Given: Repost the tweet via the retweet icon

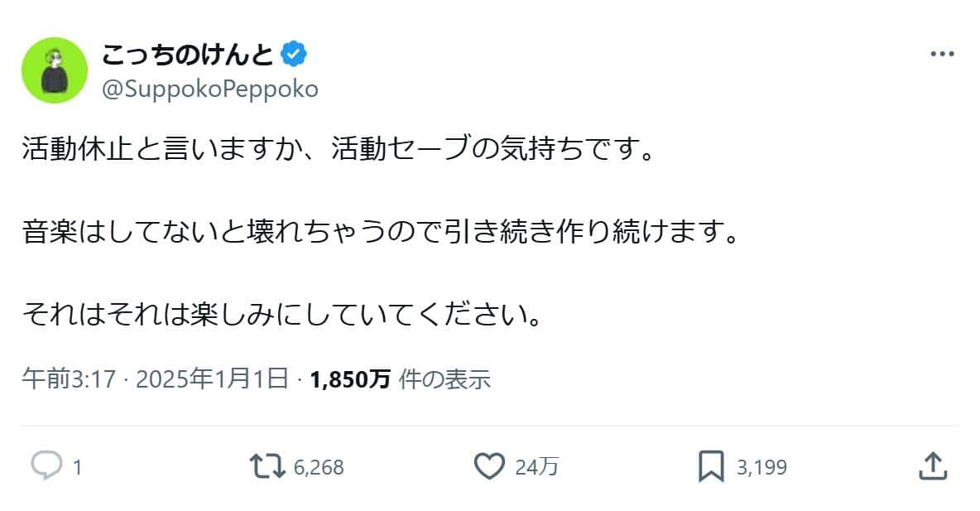Looking at the screenshot, I should pyautogui.click(x=268, y=466).
